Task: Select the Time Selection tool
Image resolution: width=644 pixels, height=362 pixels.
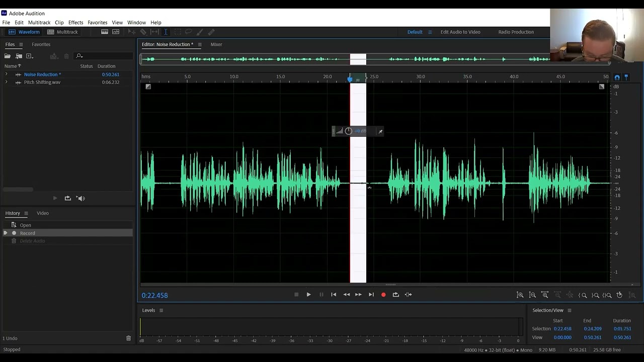Action: pyautogui.click(x=166, y=32)
